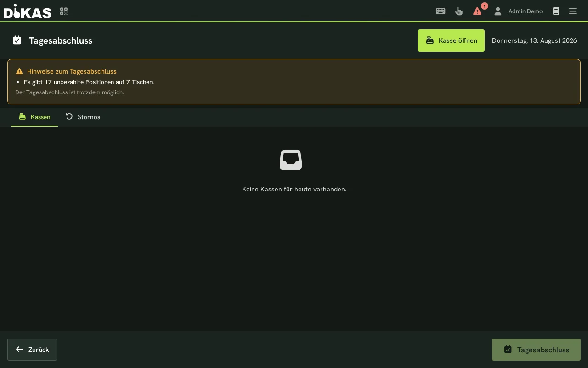Click the QR grid icon beside logo
Screen dimensions: 588x368
pyautogui.click(x=64, y=11)
